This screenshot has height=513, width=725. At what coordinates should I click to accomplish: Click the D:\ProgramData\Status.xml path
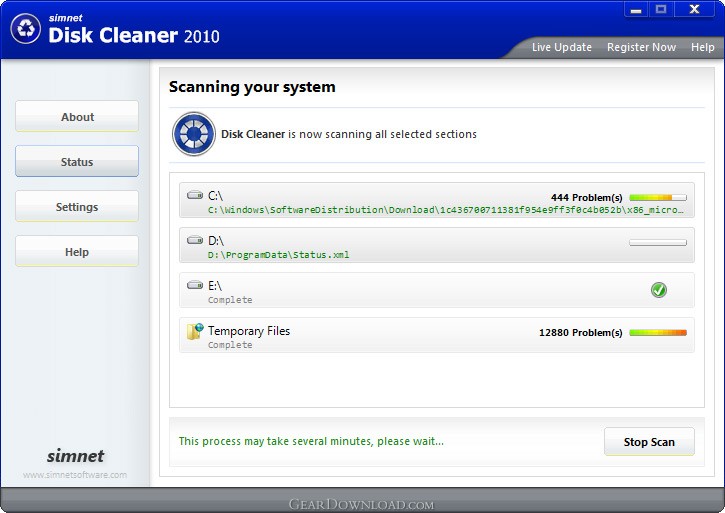tap(278, 255)
